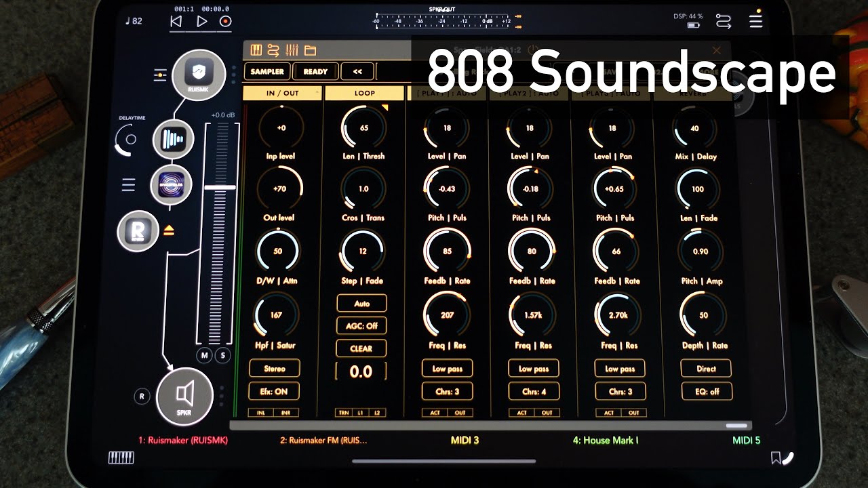This screenshot has width=868, height=488.
Task: Arm the record button in transport
Action: click(x=226, y=21)
